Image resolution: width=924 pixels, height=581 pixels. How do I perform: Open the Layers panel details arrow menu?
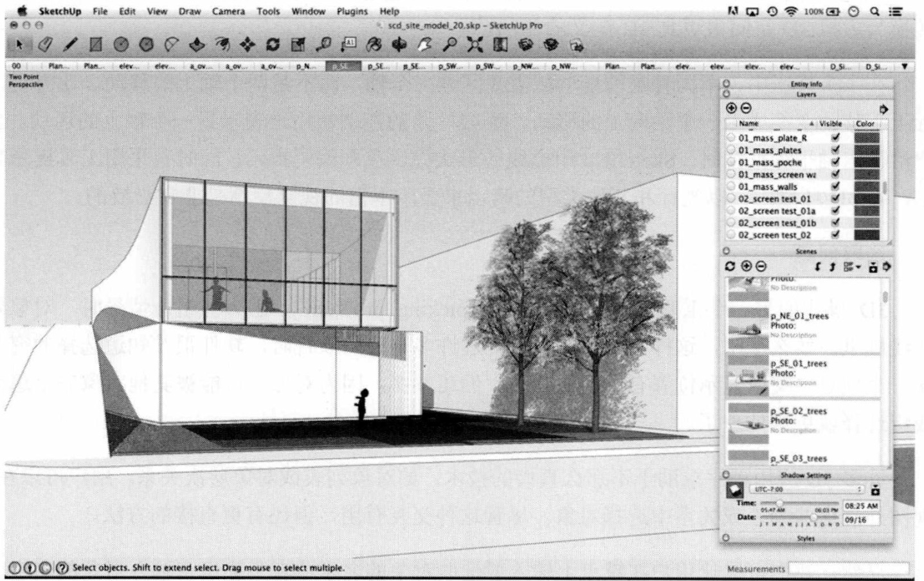click(x=884, y=109)
